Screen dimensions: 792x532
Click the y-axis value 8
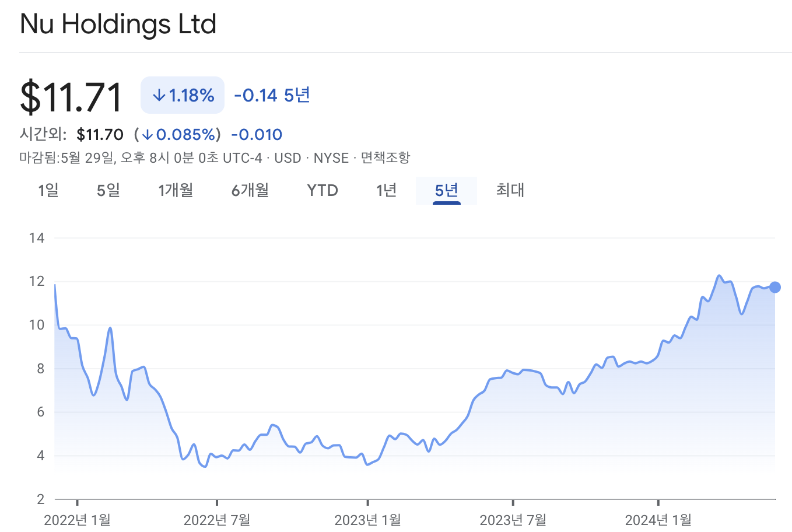41,369
